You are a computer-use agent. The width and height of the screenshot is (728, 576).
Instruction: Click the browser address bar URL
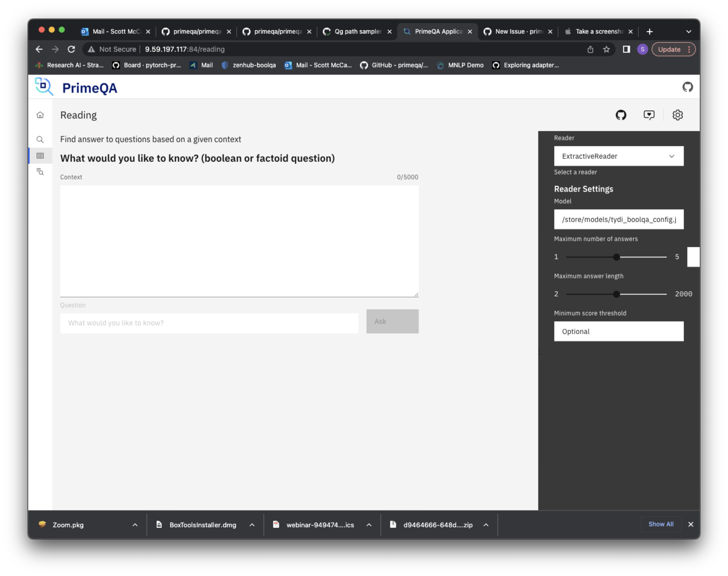point(185,49)
